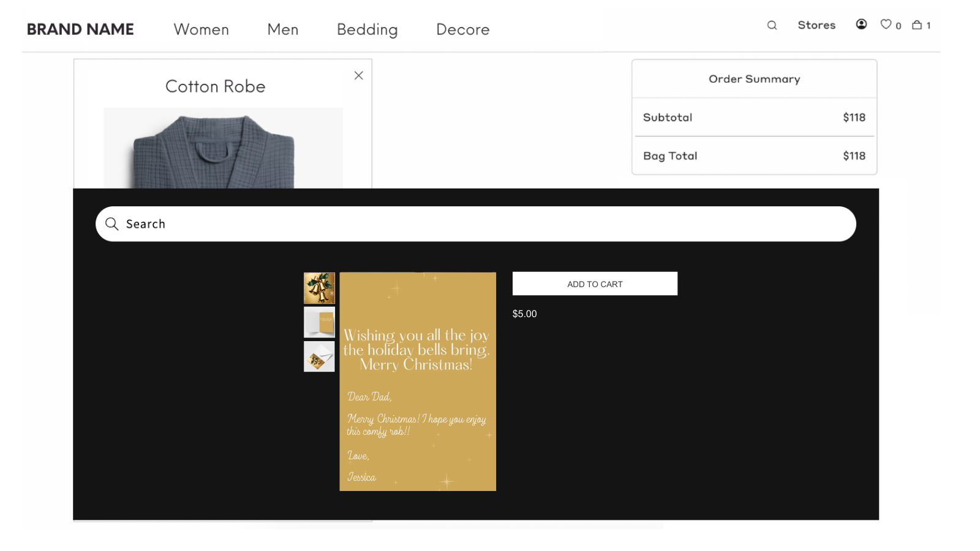Select the open greeting card thumbnail
This screenshot has width=980, height=551.
pos(319,322)
